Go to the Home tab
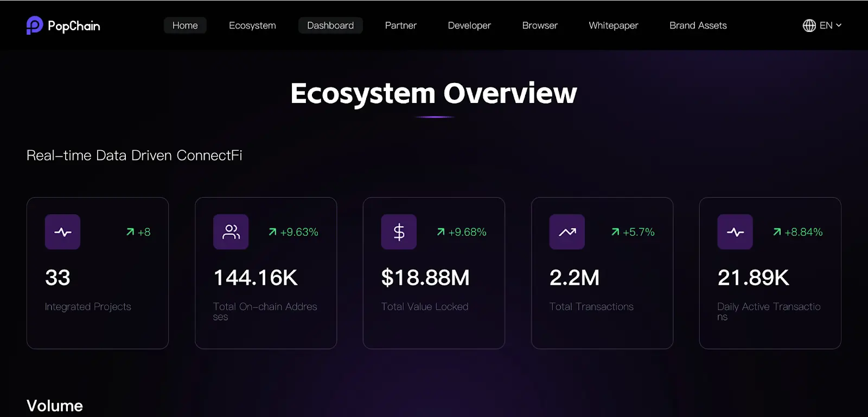The width and height of the screenshot is (868, 417). (185, 25)
